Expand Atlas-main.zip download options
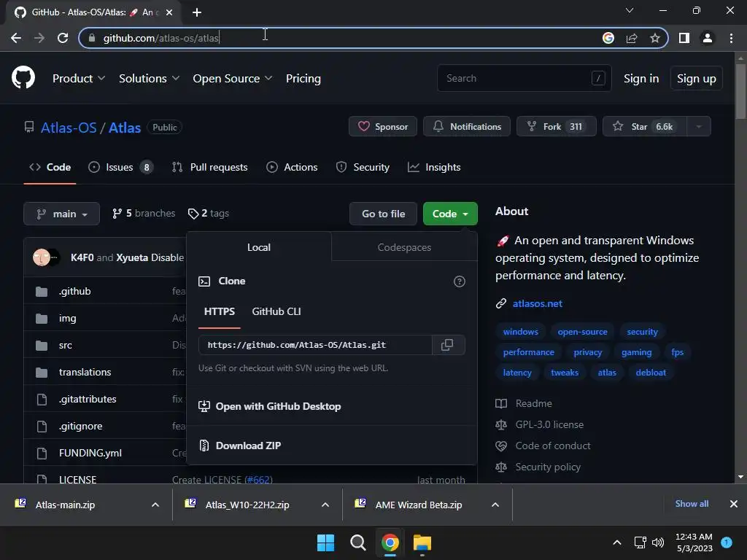 tap(155, 505)
